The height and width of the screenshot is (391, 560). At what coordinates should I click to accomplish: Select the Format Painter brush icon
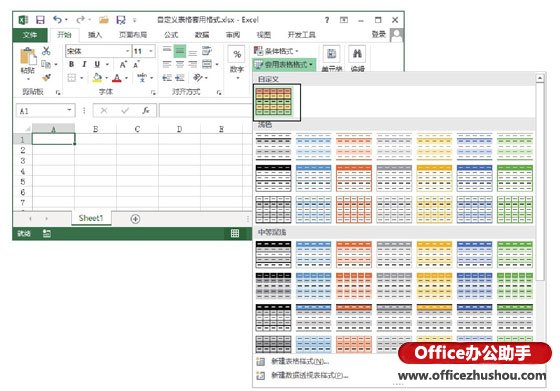click(x=46, y=77)
